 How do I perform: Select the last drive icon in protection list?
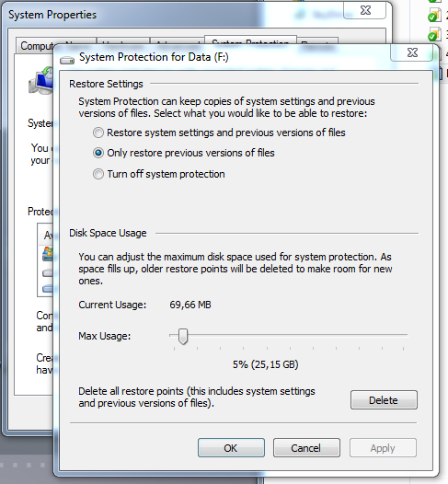pos(48,289)
